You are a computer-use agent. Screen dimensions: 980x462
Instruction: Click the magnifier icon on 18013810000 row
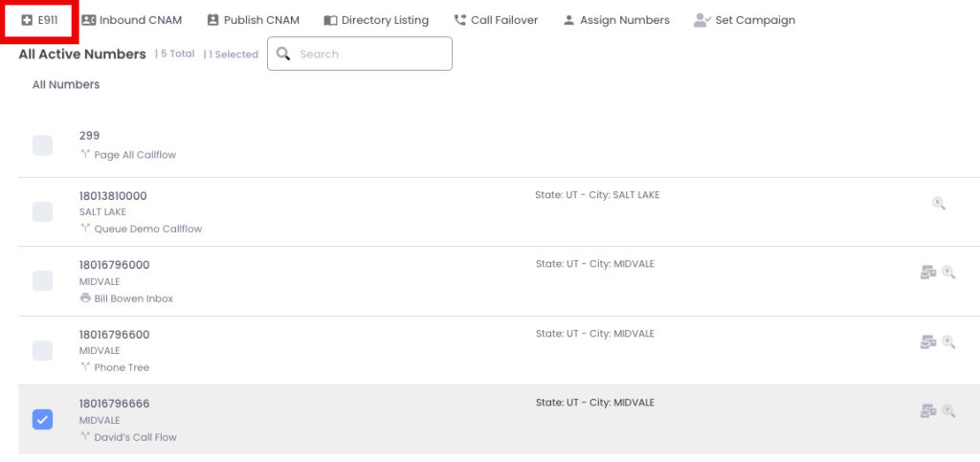point(939,203)
